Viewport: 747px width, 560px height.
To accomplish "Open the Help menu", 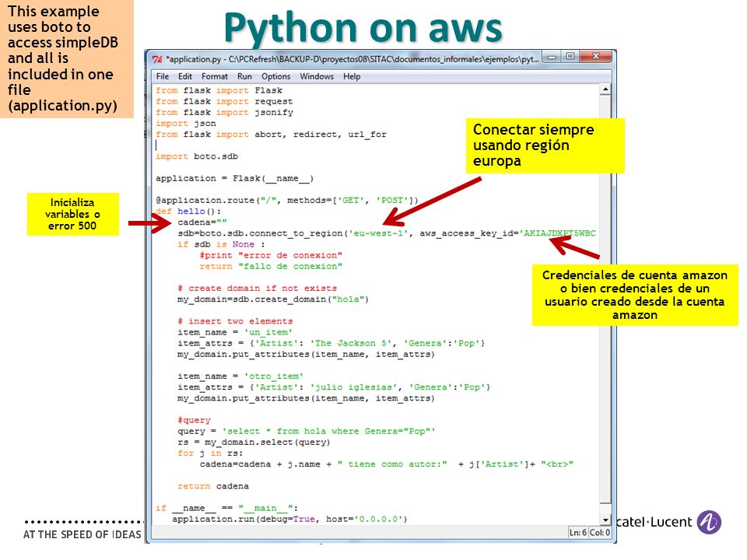I will (352, 76).
